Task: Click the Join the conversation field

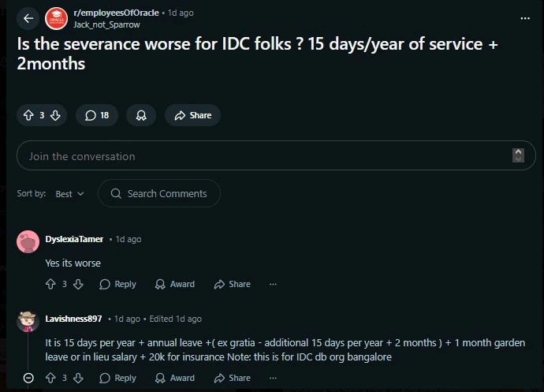Action: 260,156
